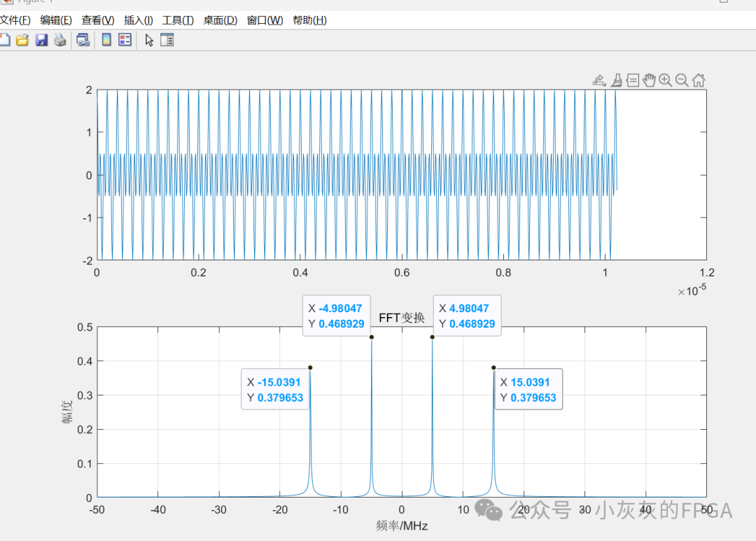The height and width of the screenshot is (541, 756).
Task: Click the data point marker at 15.0391 MHz
Action: coord(493,367)
